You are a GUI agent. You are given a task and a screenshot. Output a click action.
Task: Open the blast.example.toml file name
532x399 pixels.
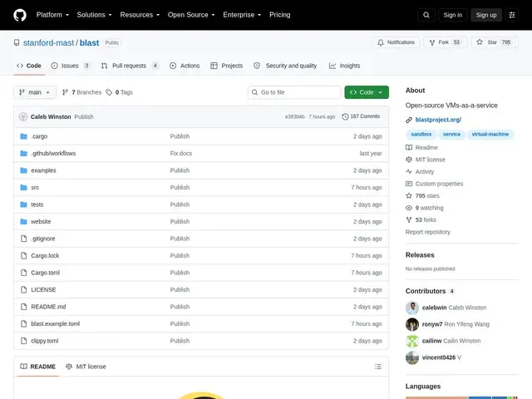56,323
